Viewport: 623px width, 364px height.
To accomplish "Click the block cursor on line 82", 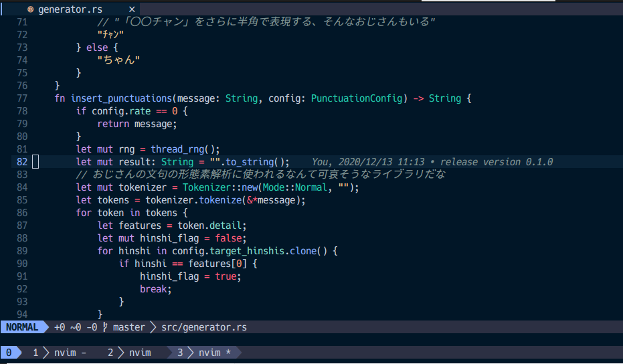I will [35, 162].
